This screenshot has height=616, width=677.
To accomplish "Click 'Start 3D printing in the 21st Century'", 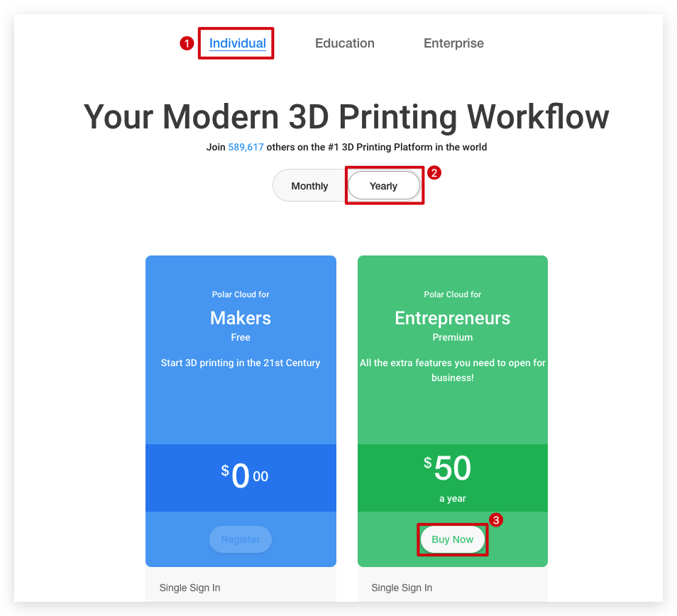I will tap(241, 363).
